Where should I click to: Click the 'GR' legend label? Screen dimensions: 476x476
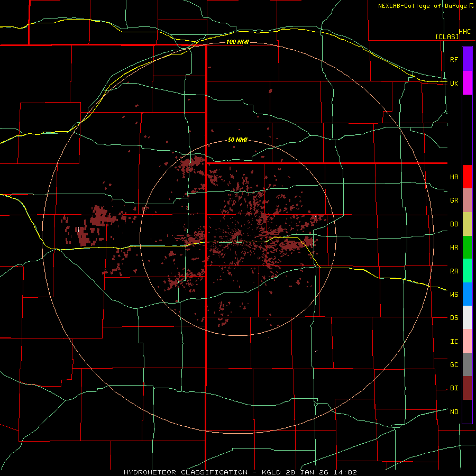454,200
